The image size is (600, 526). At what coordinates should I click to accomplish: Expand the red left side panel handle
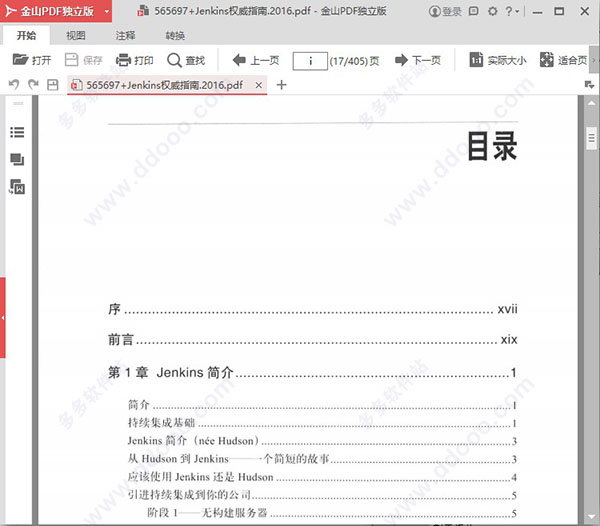tap(3, 318)
